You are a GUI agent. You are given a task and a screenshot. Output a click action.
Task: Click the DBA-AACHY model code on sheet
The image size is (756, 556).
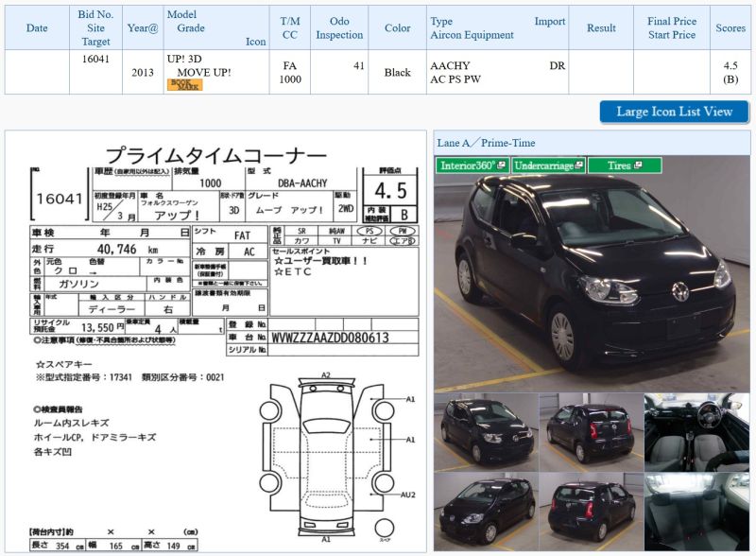302,183
